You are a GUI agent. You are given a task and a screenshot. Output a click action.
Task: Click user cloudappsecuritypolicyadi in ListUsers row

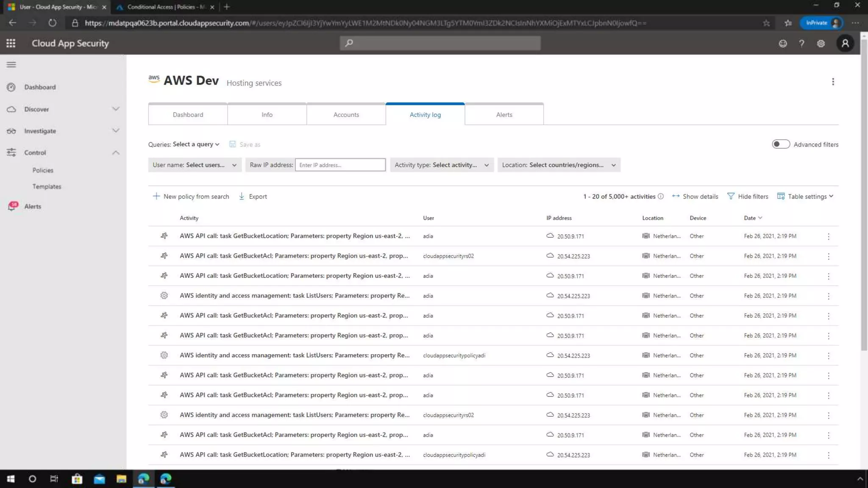pos(454,355)
